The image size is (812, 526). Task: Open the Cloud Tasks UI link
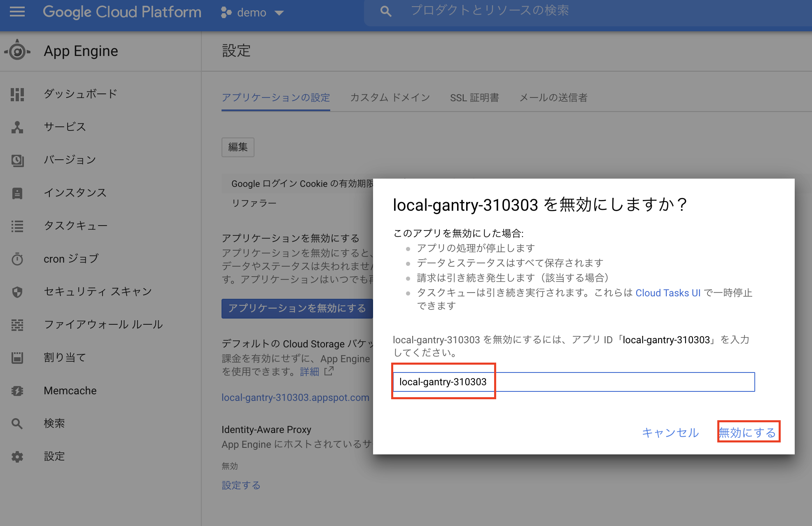pyautogui.click(x=667, y=293)
